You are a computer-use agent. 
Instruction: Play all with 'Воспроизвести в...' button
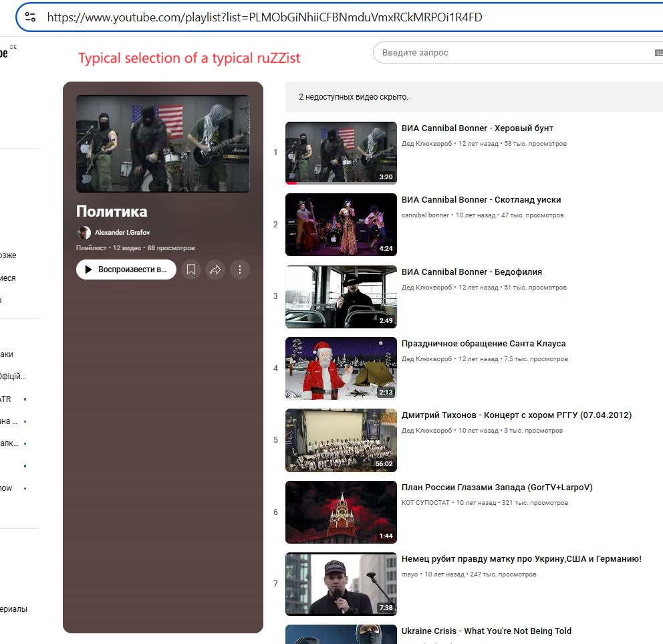(126, 270)
